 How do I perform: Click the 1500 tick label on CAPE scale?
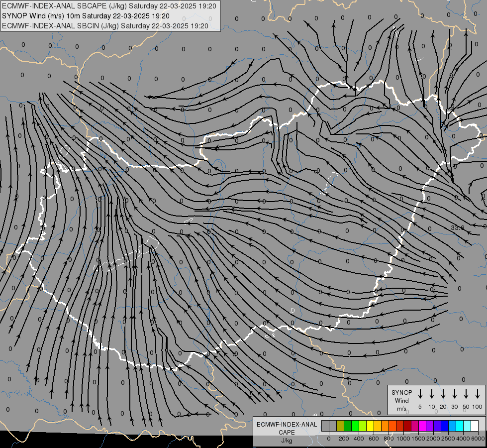tap(418, 439)
